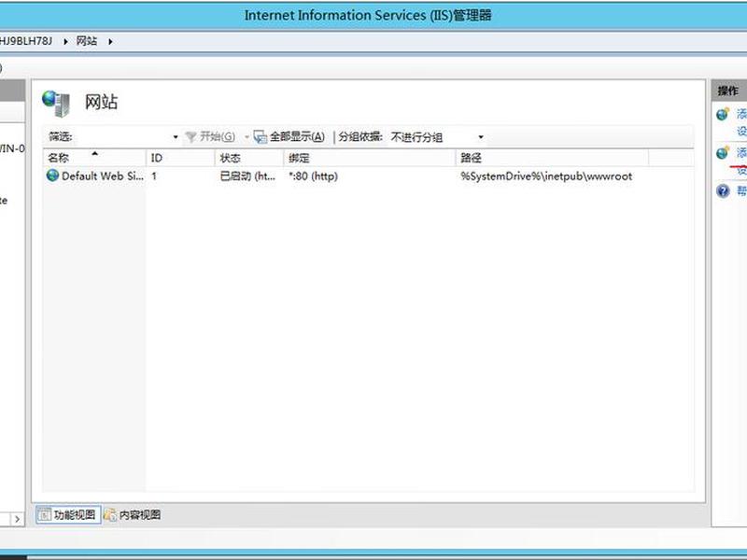
Task: Open the 筛选 filter dropdown arrow
Action: pyautogui.click(x=176, y=137)
